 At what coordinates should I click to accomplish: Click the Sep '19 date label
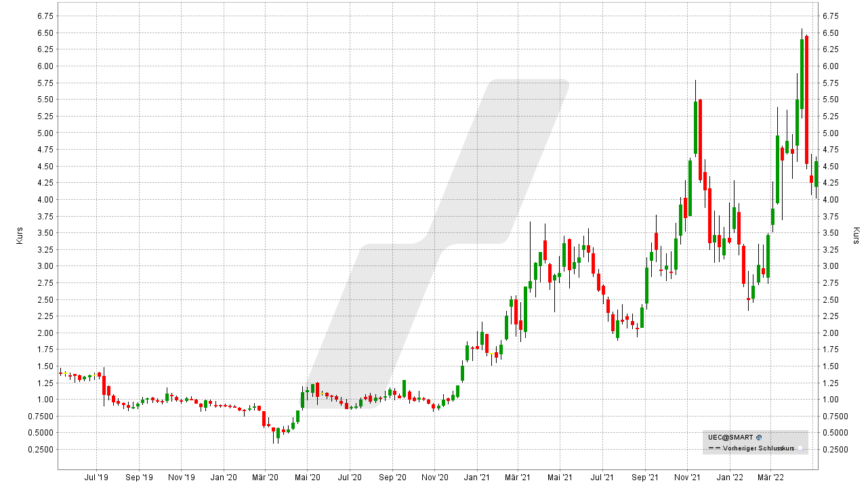[x=138, y=477]
